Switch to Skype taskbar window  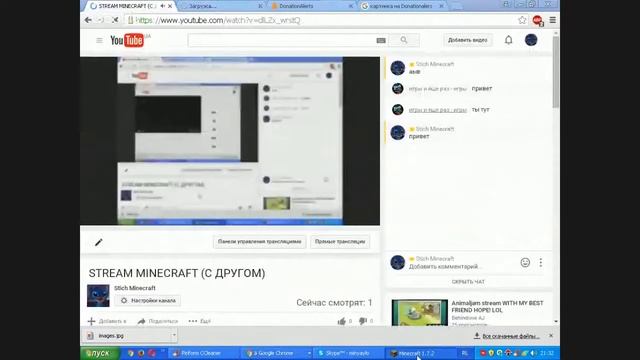[348, 353]
